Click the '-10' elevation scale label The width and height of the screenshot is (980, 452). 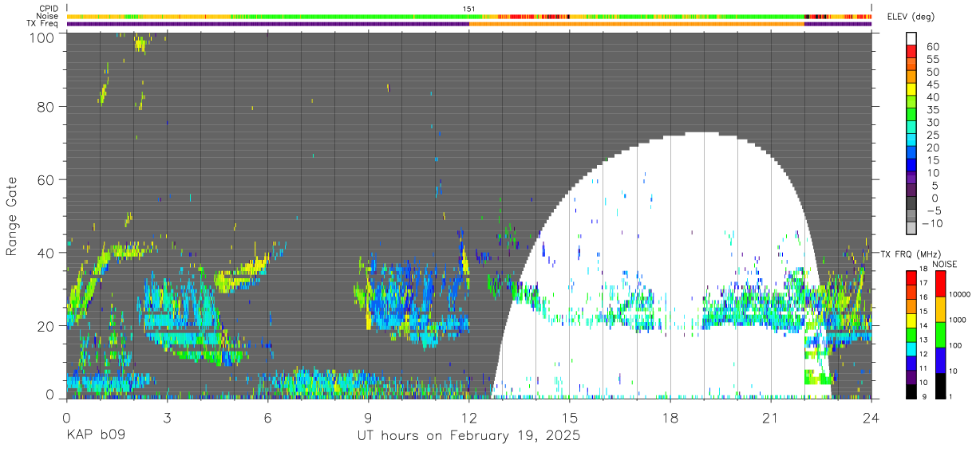931,223
